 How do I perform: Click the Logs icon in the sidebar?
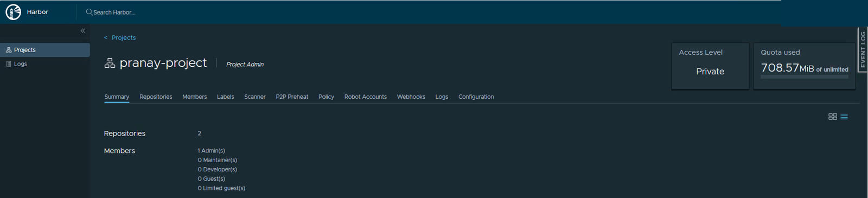coord(9,64)
